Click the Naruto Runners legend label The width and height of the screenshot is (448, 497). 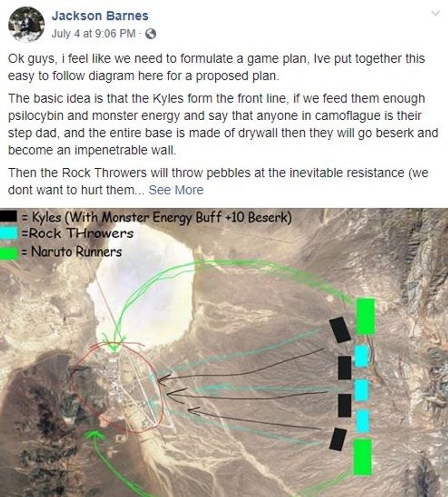coord(72,252)
